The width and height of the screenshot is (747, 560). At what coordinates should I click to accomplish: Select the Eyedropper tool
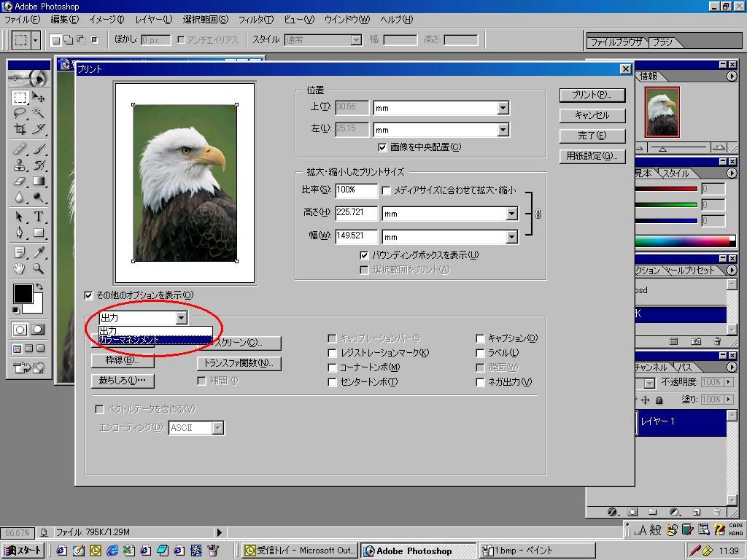(39, 252)
